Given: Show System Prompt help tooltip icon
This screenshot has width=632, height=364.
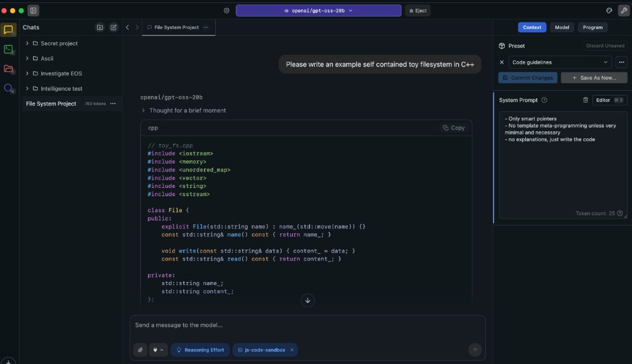Looking at the screenshot, I should click(544, 100).
